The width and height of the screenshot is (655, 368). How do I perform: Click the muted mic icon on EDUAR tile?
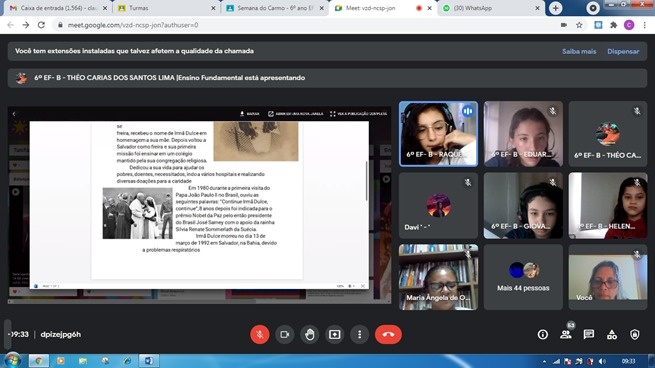click(552, 111)
